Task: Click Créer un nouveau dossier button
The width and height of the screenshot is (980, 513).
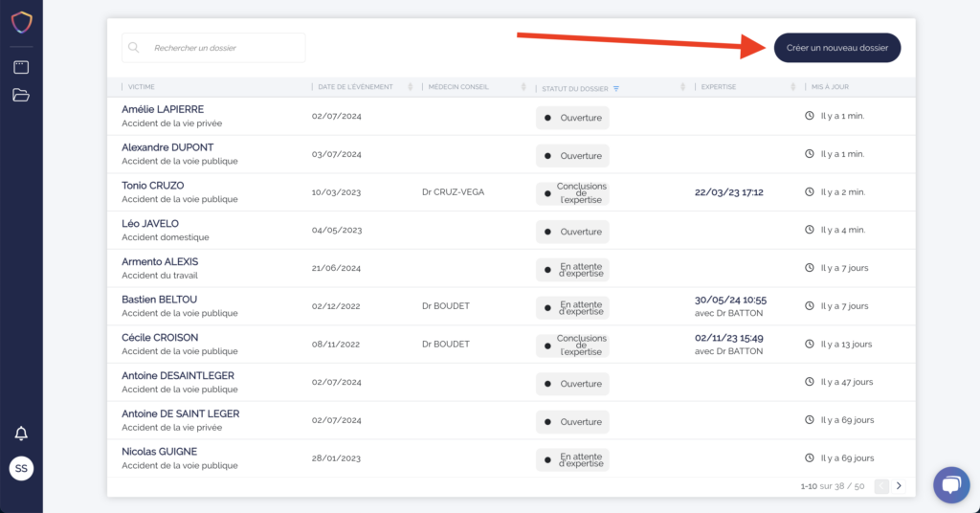Action: coord(837,48)
